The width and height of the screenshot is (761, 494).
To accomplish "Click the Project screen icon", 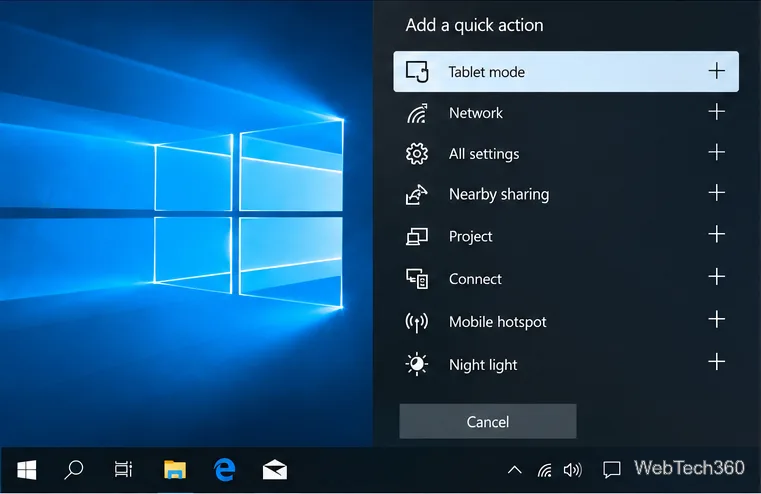I will [x=416, y=236].
